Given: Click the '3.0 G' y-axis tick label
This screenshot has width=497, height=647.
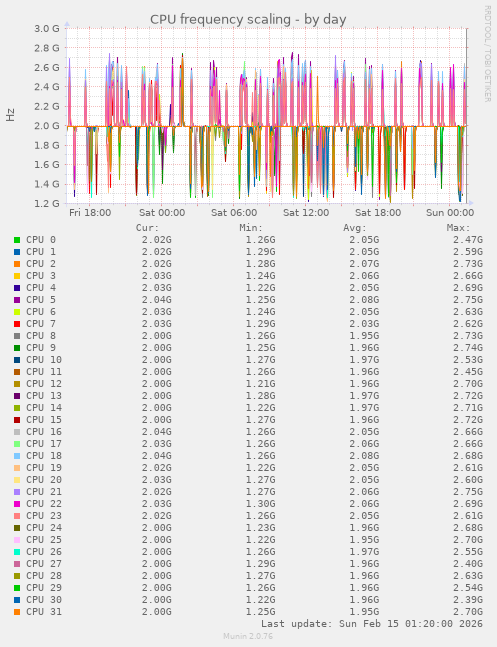Looking at the screenshot, I should click(x=47, y=28).
